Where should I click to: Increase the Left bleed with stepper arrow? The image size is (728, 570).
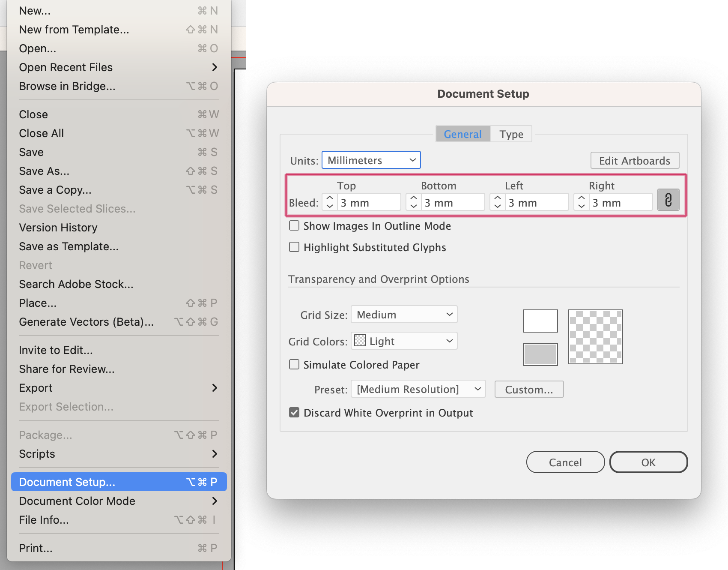pyautogui.click(x=497, y=198)
